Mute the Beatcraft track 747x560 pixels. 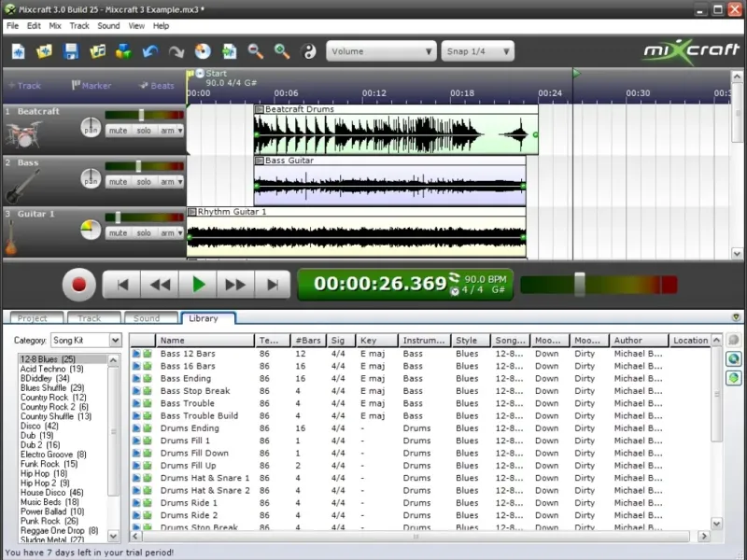point(118,131)
